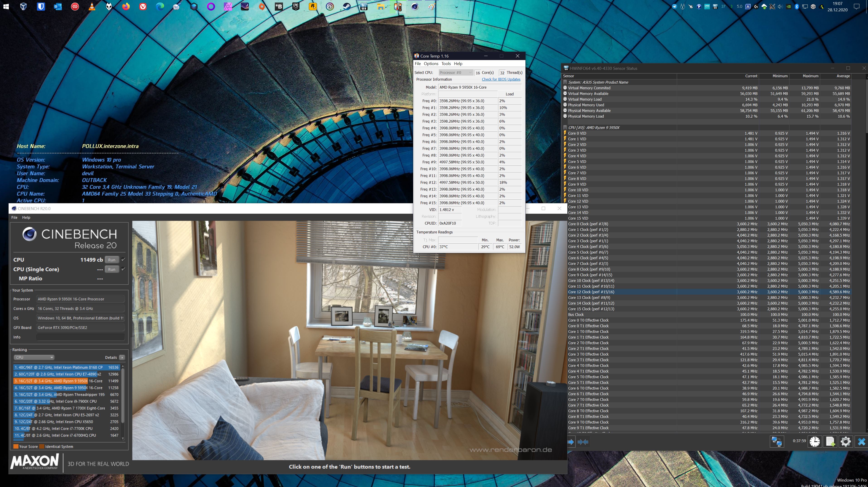868x487 pixels.
Task: Toggle checkbox next to CPU Run button
Action: tap(123, 259)
